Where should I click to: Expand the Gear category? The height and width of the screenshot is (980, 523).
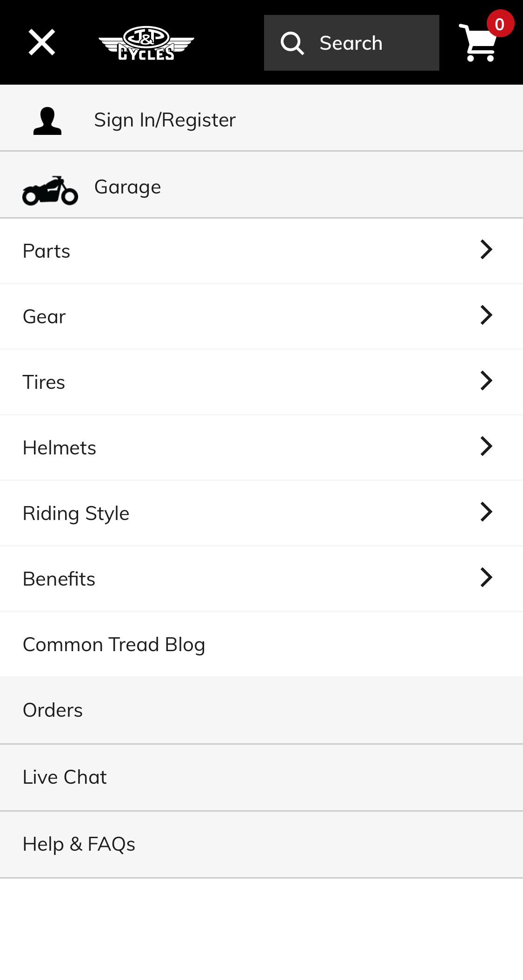coord(486,315)
